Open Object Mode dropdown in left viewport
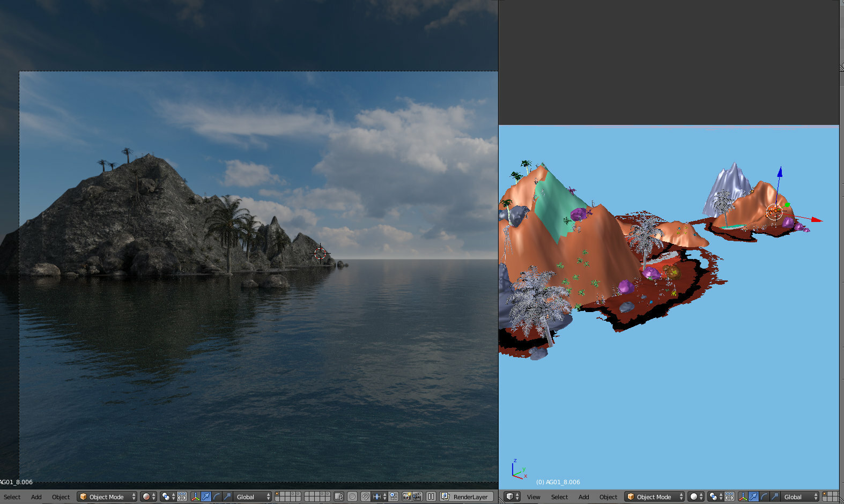844x504 pixels. [107, 497]
